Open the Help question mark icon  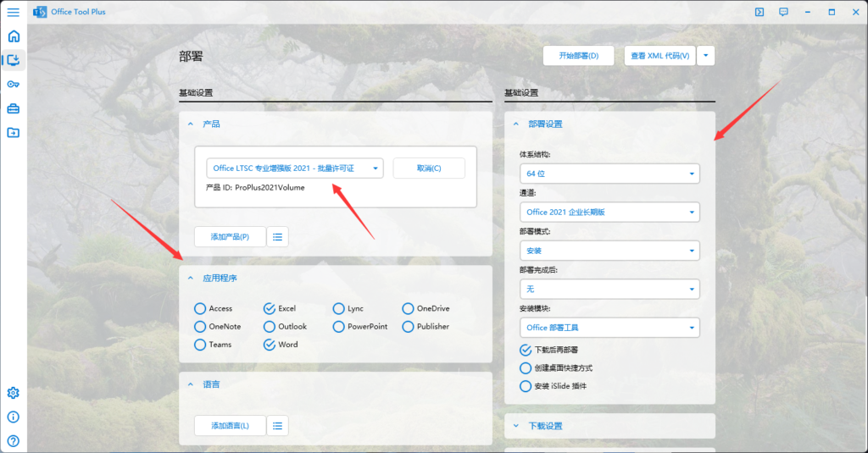(x=14, y=441)
